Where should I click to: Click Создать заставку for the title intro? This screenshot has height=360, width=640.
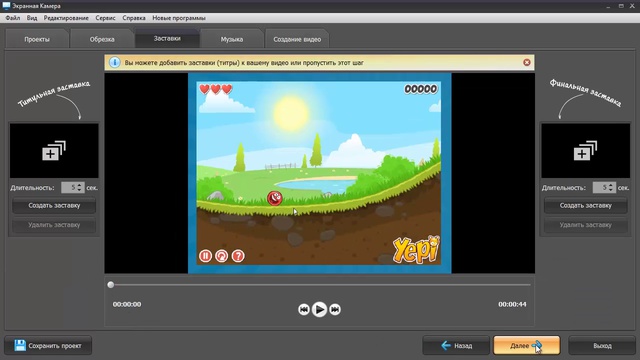click(54, 205)
